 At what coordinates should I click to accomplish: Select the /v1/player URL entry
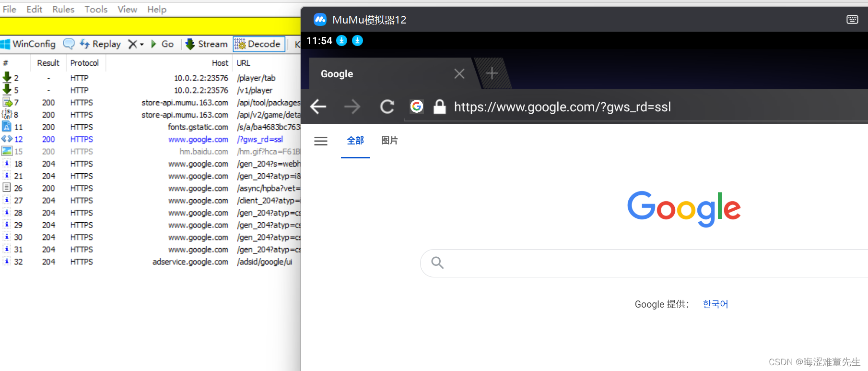tap(255, 90)
